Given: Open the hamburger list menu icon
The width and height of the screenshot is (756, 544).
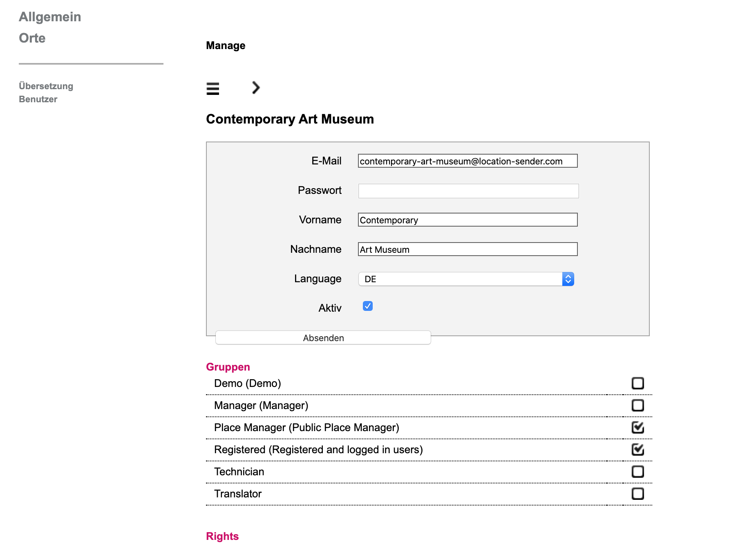Looking at the screenshot, I should (x=212, y=88).
